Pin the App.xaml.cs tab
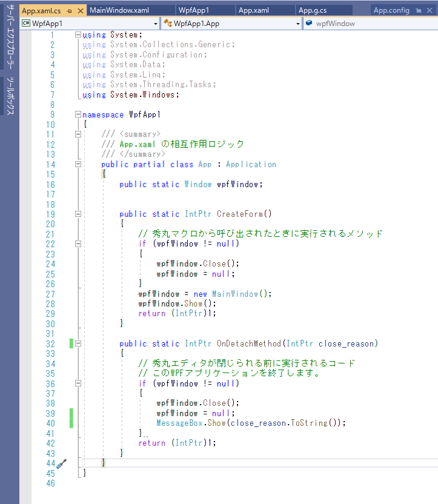Screen dimensions: 438x504 pyautogui.click(x=70, y=10)
